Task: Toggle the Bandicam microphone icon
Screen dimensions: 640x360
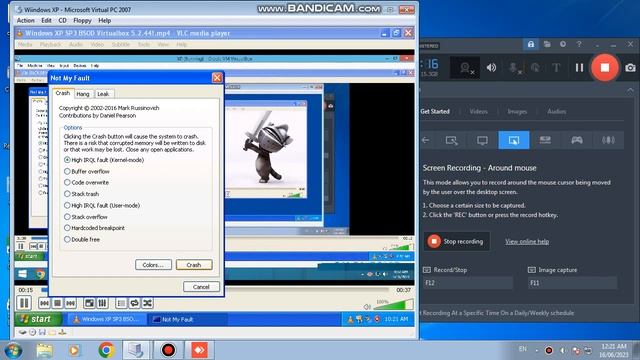Action: (514, 68)
